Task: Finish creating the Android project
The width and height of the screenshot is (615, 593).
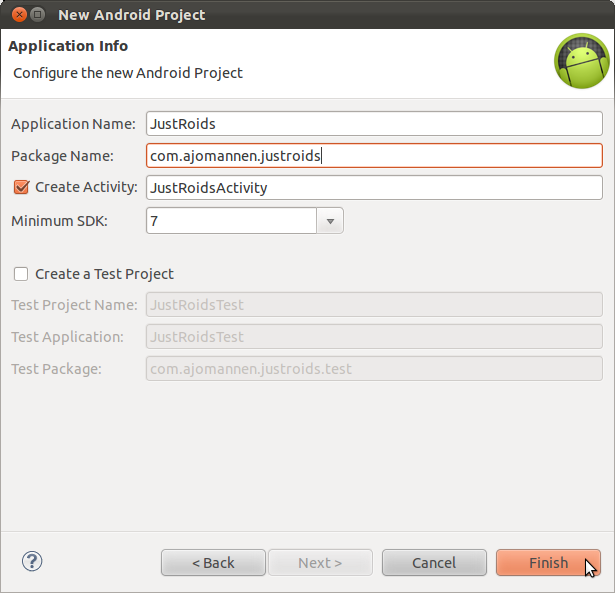Action: pyautogui.click(x=548, y=563)
